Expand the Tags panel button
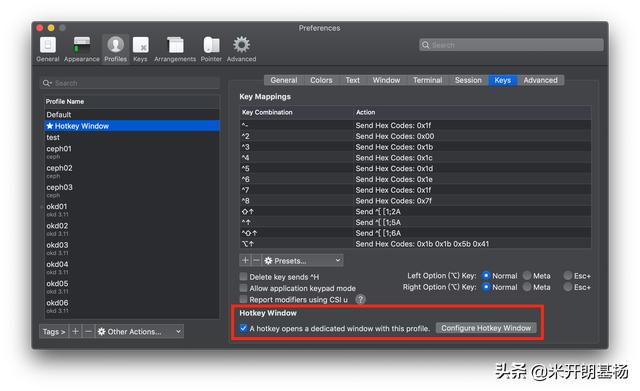Viewport: 640px width, 391px height. coord(54,331)
